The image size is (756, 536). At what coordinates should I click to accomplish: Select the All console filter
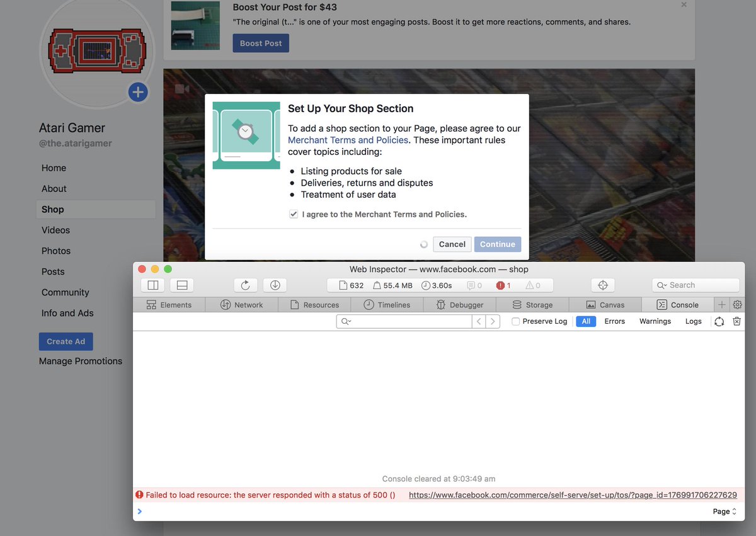586,321
